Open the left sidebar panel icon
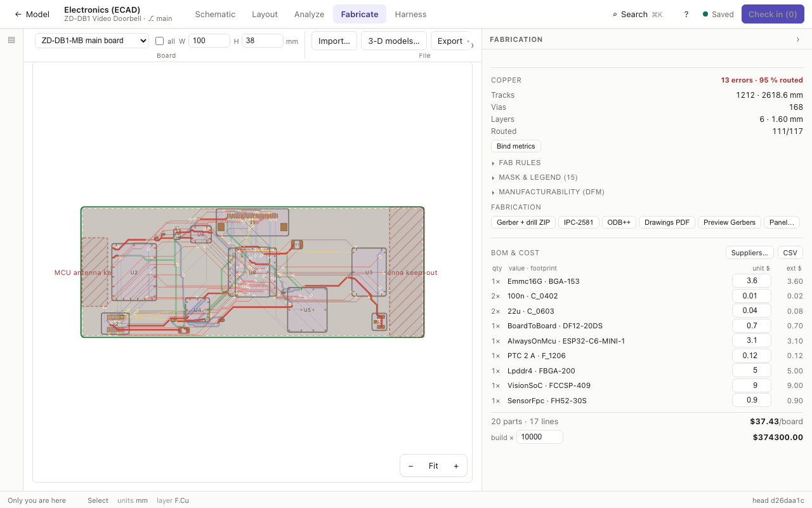The height and width of the screenshot is (508, 812). pos(11,40)
